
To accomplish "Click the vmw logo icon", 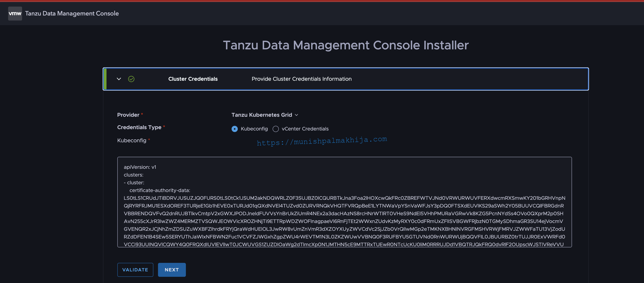I will (x=15, y=14).
